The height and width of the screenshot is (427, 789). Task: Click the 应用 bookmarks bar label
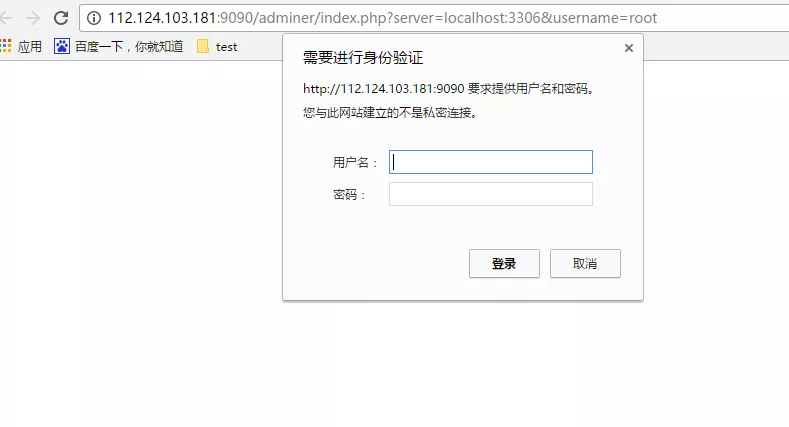click(30, 47)
